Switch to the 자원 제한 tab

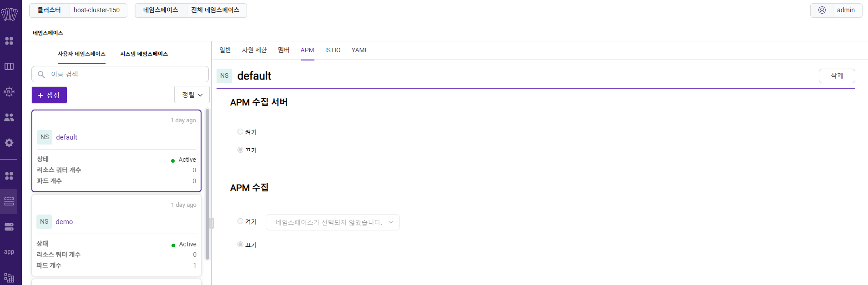coord(254,50)
